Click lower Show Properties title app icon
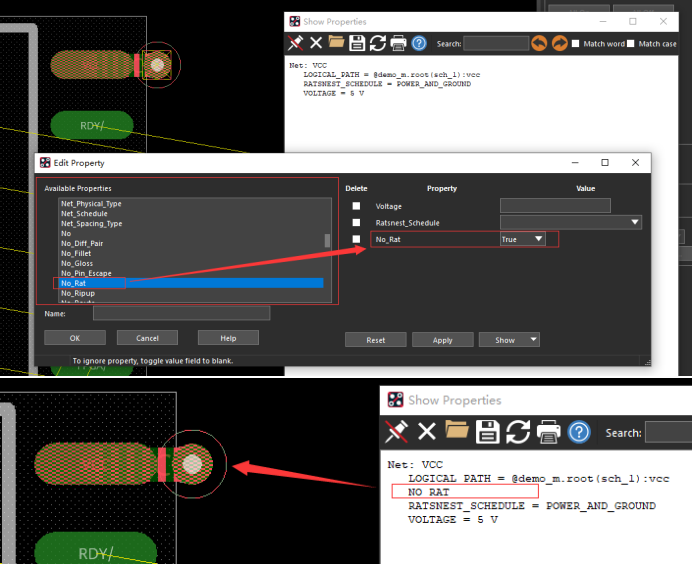This screenshot has height=565, width=692. click(395, 399)
